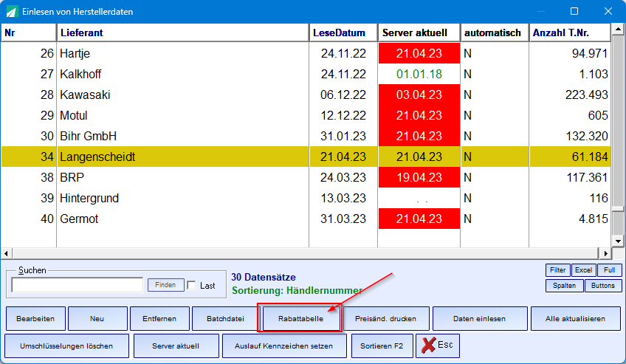
Task: Select the Hartje row
Action: tap(306, 53)
